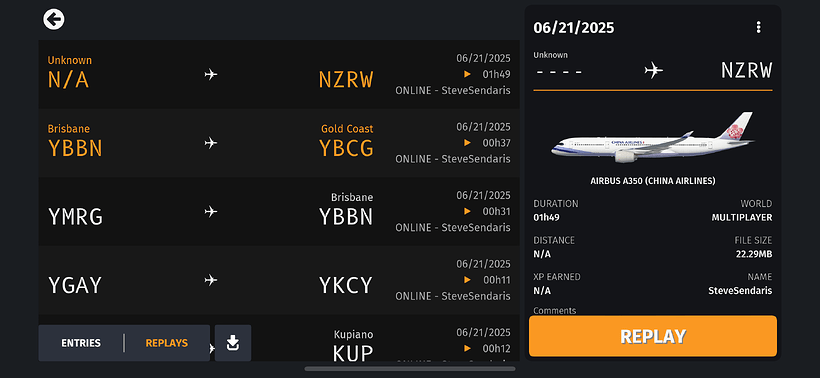This screenshot has width=820, height=378.
Task: Click the airplane icon in details panel
Action: point(653,70)
